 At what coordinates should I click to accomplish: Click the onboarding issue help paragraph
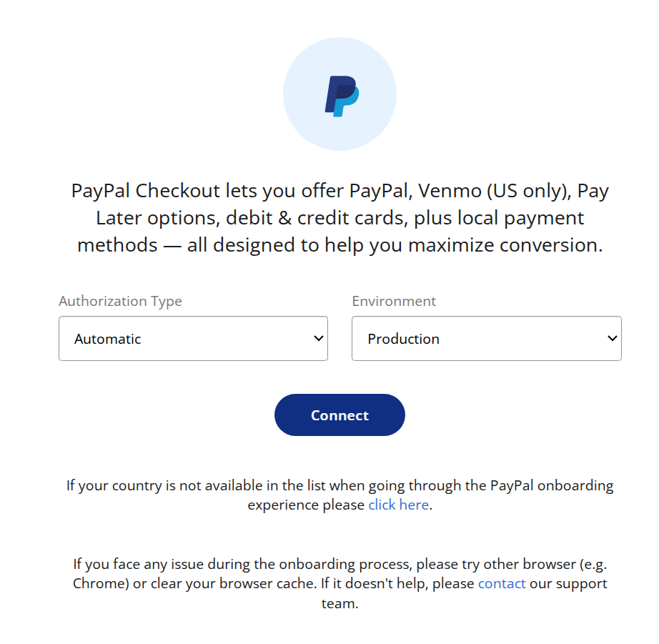click(x=340, y=583)
